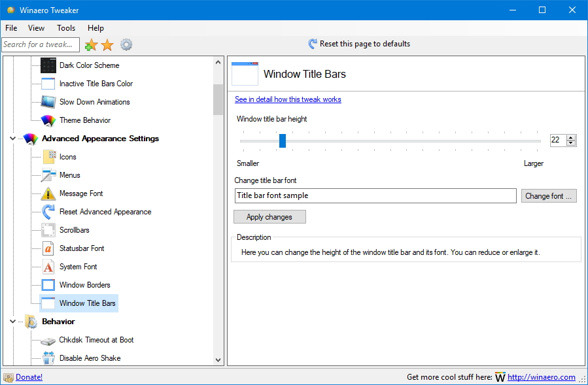Image resolution: width=588 pixels, height=385 pixels.
Task: Select the Dark Color Scheme icon
Action: coord(49,65)
